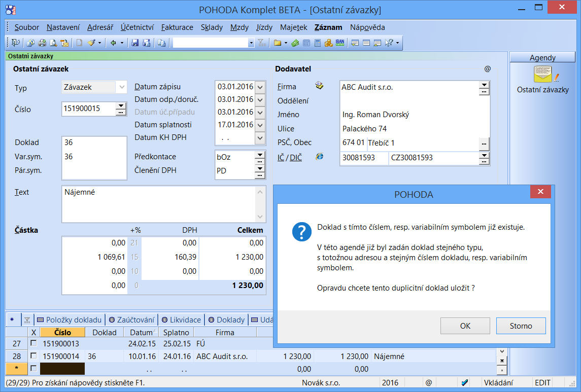581x392 pixels.
Task: Click the calculator icon in toolbar
Action: tap(318, 43)
